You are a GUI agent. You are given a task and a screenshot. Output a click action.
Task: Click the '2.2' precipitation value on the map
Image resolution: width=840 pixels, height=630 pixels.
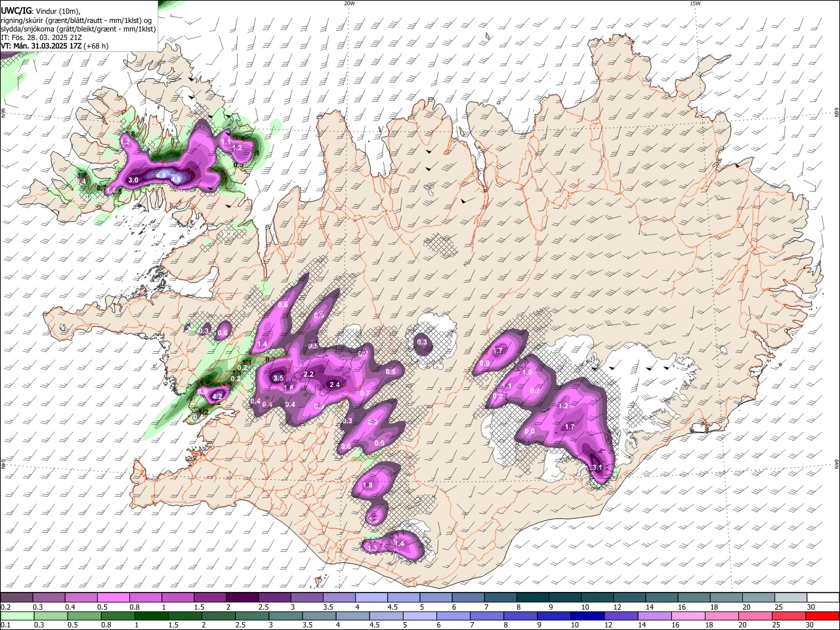[x=309, y=374]
